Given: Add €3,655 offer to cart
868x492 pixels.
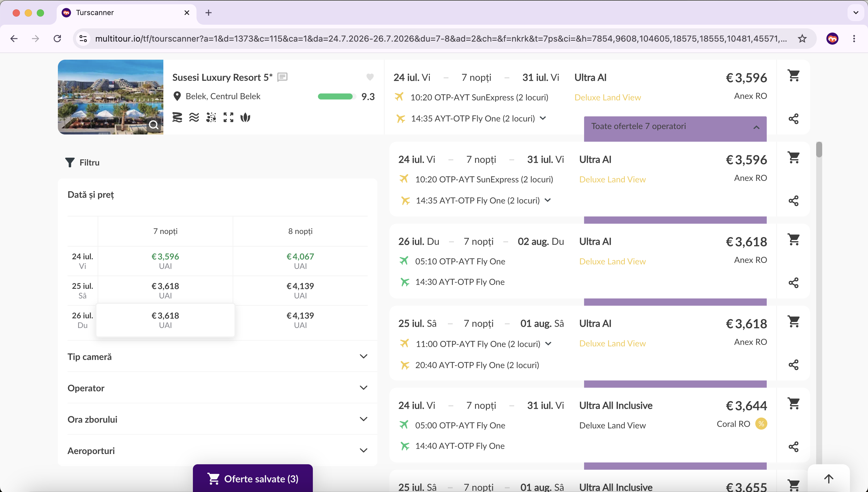Looking at the screenshot, I should (793, 485).
